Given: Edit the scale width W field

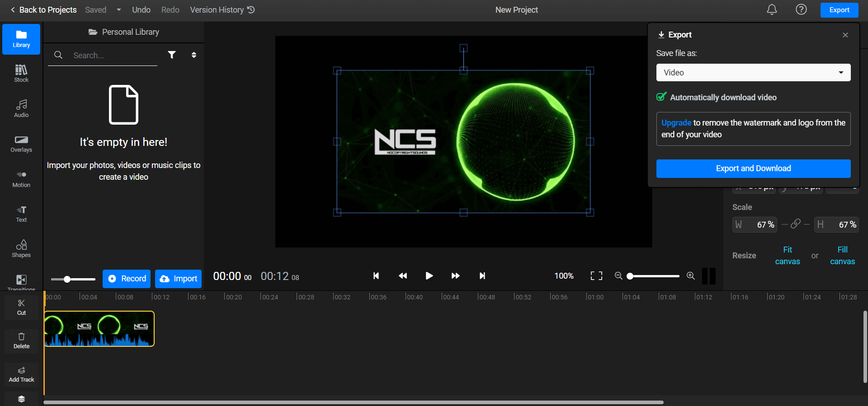Looking at the screenshot, I should click(x=754, y=224).
